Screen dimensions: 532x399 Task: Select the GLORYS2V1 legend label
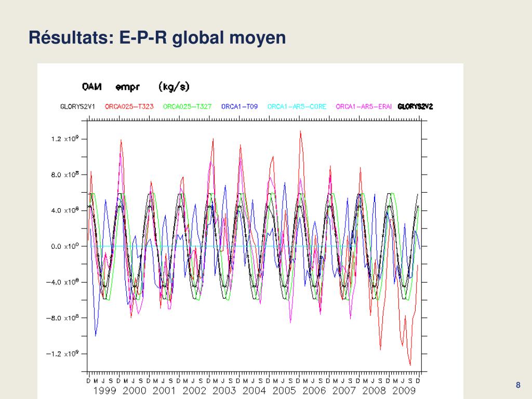[x=77, y=107]
